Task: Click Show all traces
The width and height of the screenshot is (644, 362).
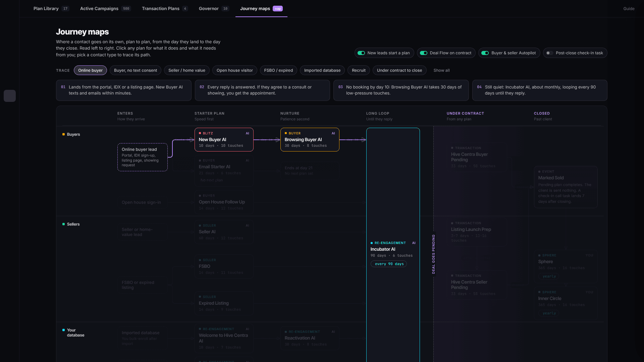Action: pos(441,70)
